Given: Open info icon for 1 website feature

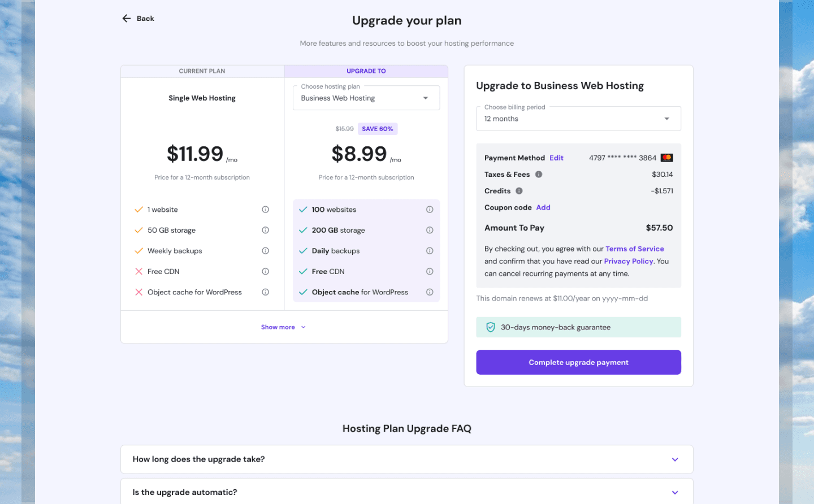Looking at the screenshot, I should [265, 210].
